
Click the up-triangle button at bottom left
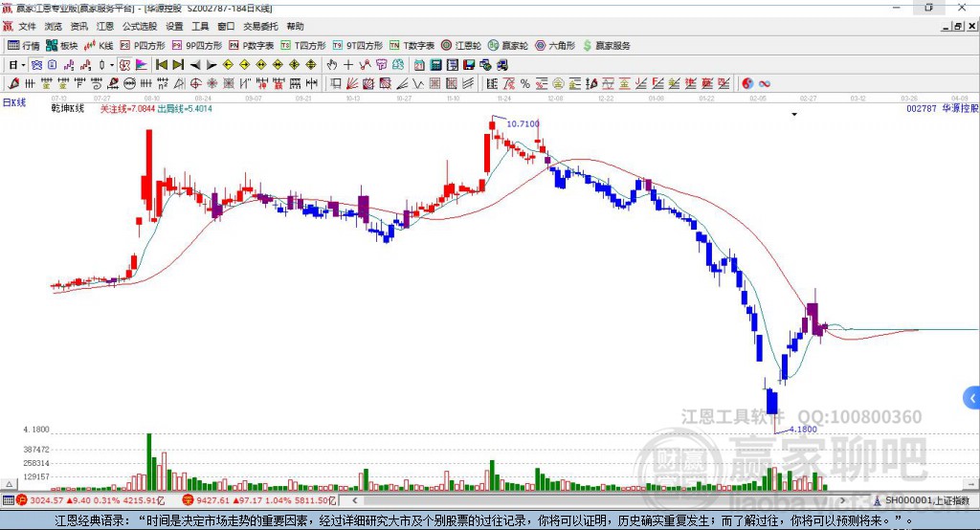coord(9,484)
